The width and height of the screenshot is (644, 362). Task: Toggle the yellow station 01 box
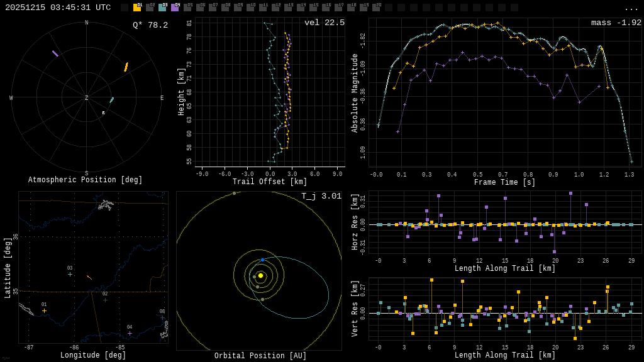[137, 8]
